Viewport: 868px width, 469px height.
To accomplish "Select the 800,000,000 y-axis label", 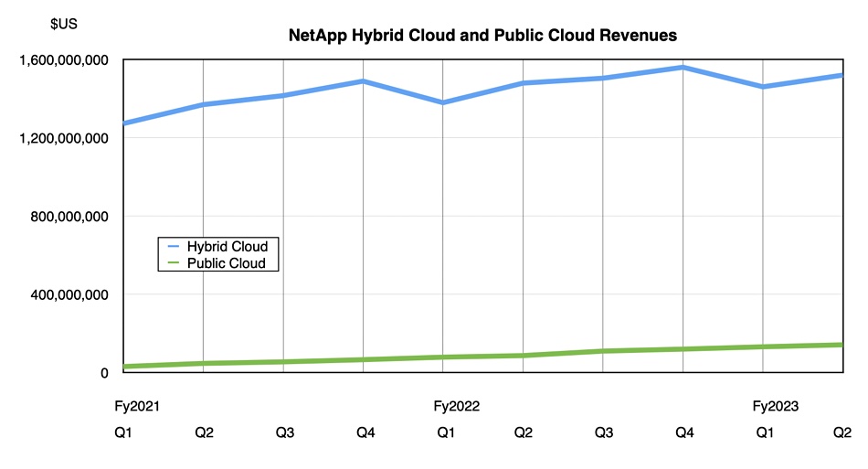I will (69, 217).
